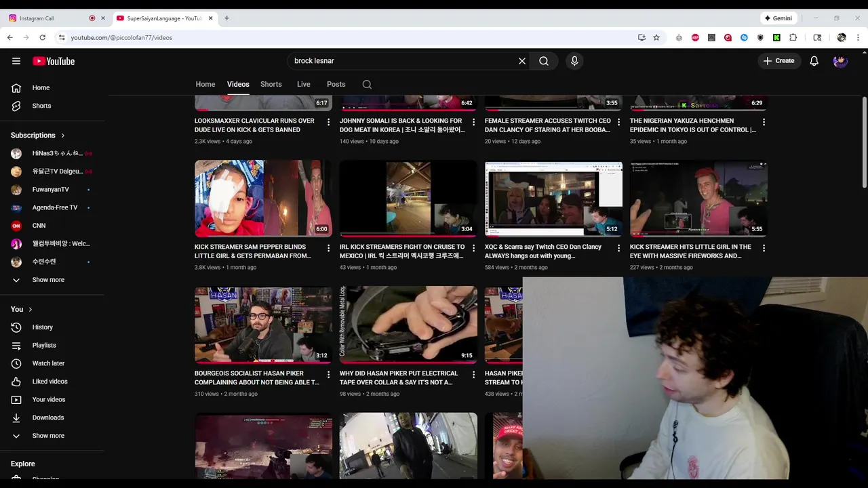Play the IRL Kick Streamers cruise thumbnail
The image size is (868, 488).
[x=408, y=199]
